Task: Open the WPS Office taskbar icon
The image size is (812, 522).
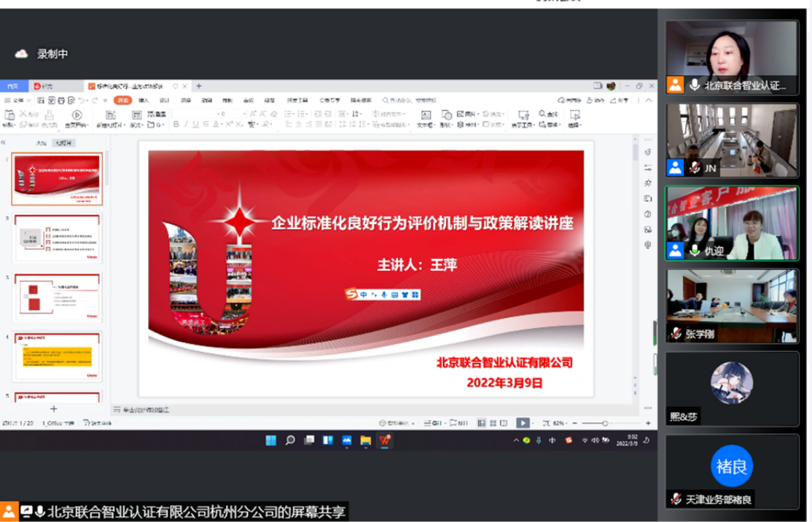Action: click(x=385, y=440)
